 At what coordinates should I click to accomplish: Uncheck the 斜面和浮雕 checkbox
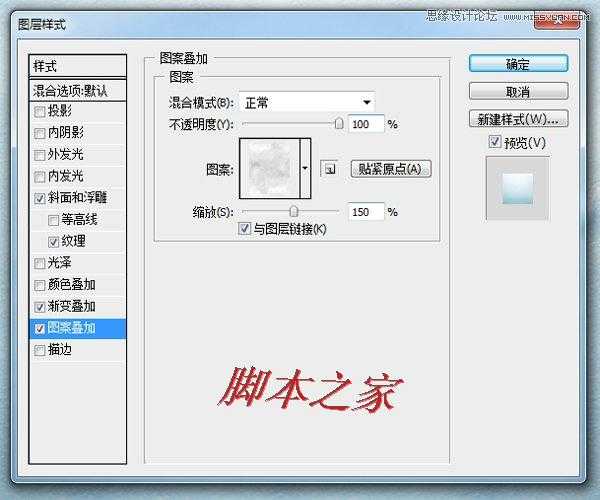[x=39, y=198]
